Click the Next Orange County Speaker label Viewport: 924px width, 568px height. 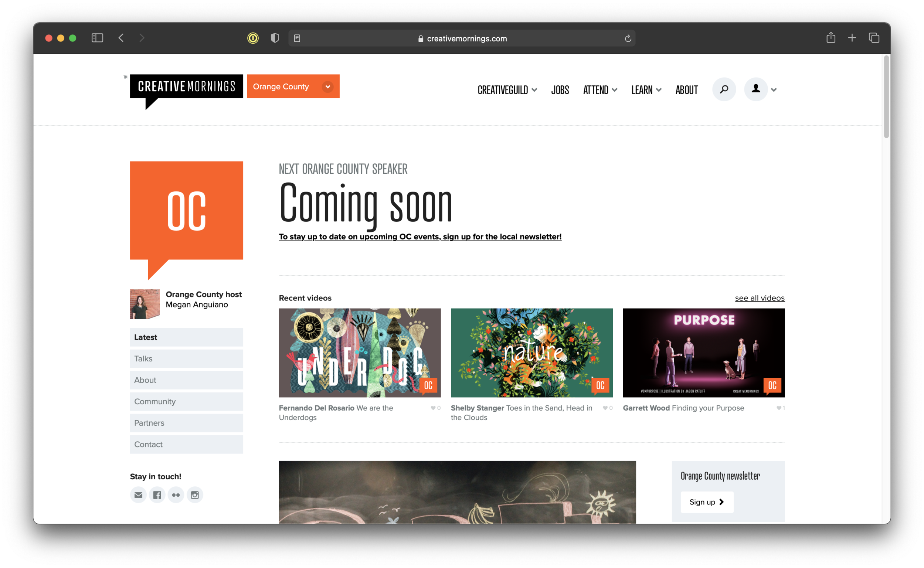point(343,169)
